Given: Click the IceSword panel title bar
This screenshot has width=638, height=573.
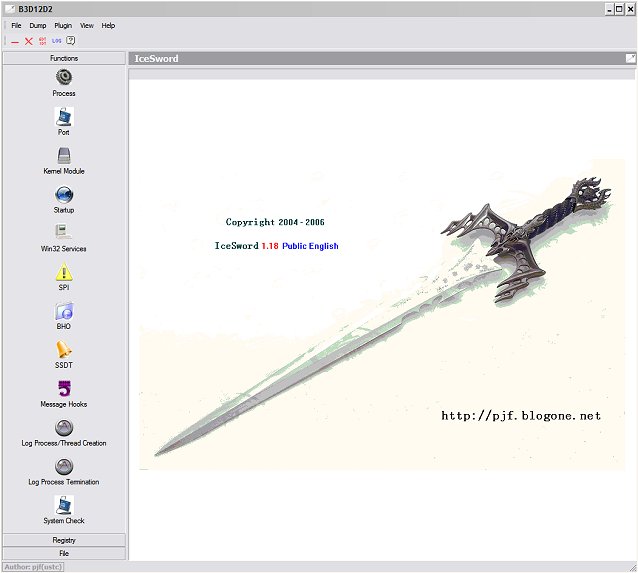Looking at the screenshot, I should (x=382, y=58).
